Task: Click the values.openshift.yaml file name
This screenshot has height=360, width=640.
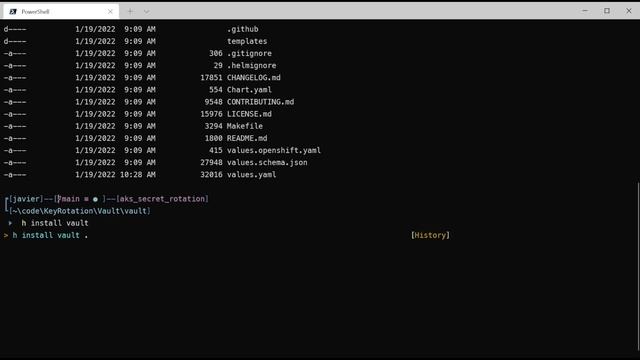Action: click(274, 150)
